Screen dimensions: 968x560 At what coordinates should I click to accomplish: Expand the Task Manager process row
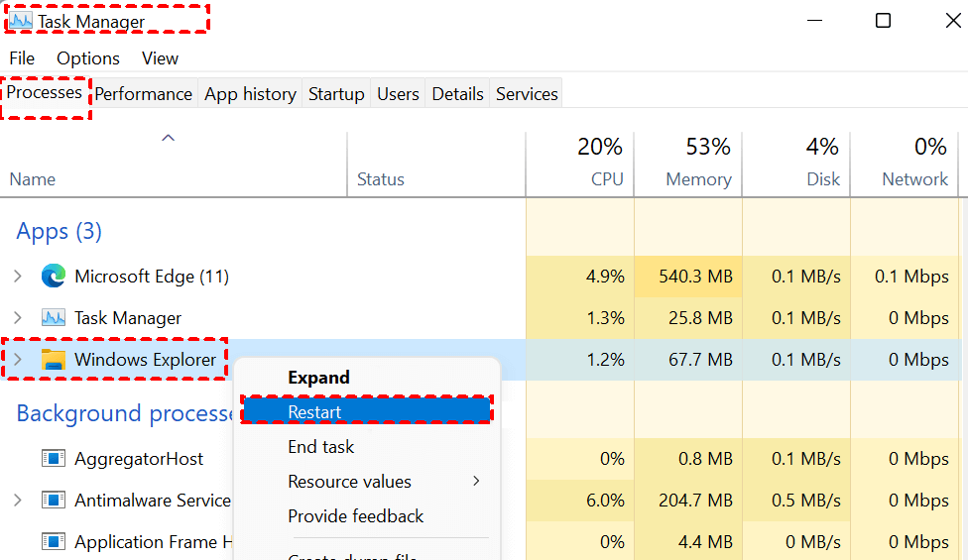pyautogui.click(x=18, y=318)
